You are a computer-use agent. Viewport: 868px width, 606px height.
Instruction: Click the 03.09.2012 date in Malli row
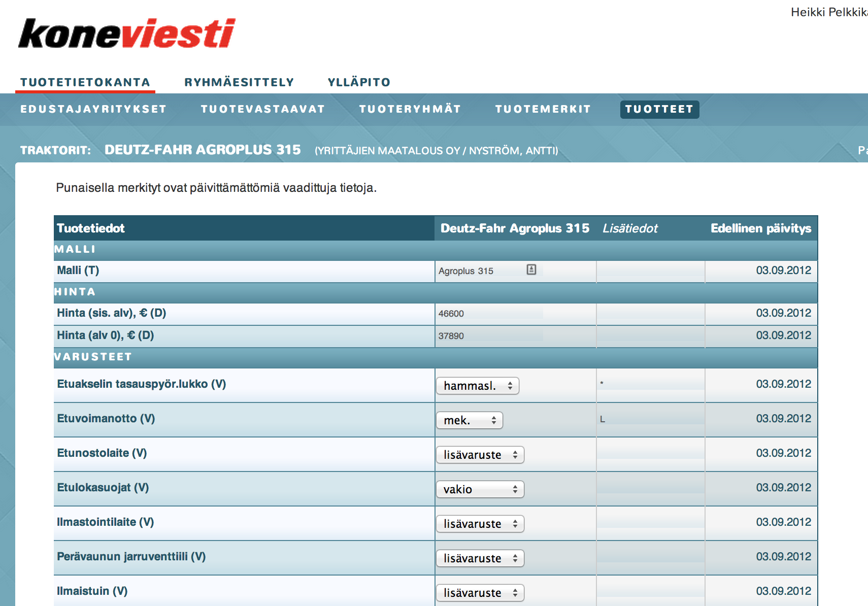(x=783, y=270)
